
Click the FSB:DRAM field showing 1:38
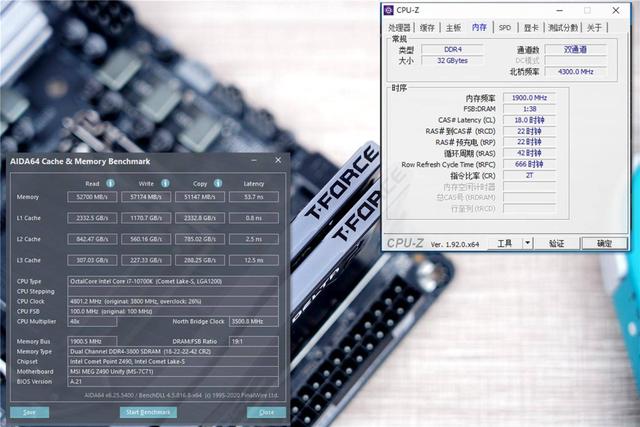pos(529,109)
